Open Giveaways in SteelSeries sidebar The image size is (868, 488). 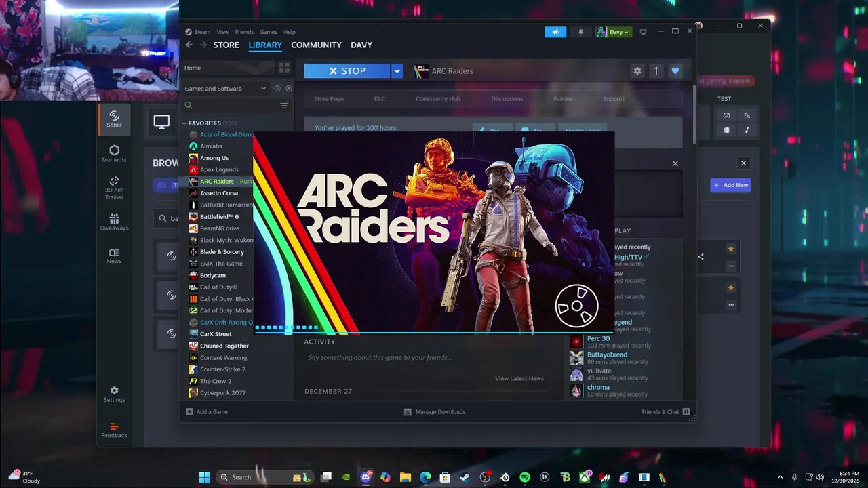pyautogui.click(x=114, y=222)
